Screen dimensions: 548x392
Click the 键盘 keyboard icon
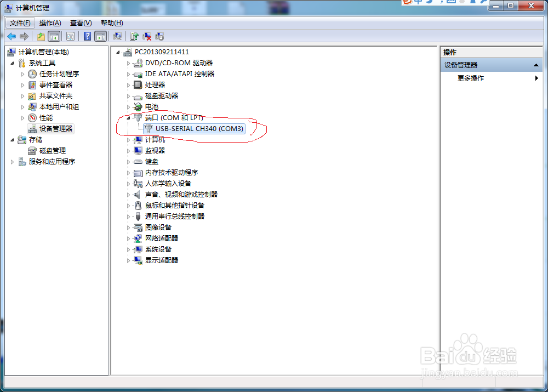point(138,162)
